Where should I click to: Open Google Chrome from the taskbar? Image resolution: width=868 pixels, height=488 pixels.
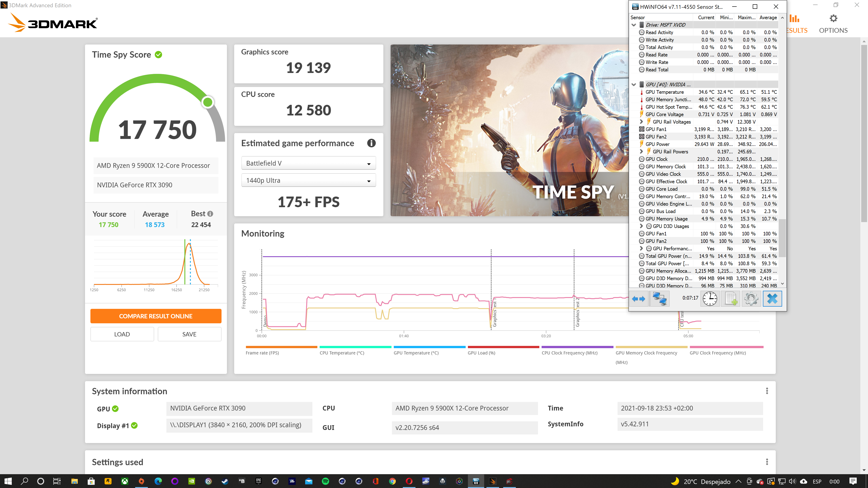click(x=392, y=481)
